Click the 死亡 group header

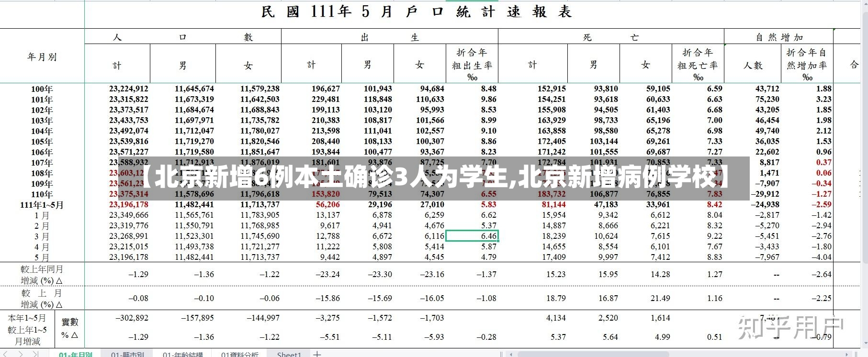pos(611,37)
